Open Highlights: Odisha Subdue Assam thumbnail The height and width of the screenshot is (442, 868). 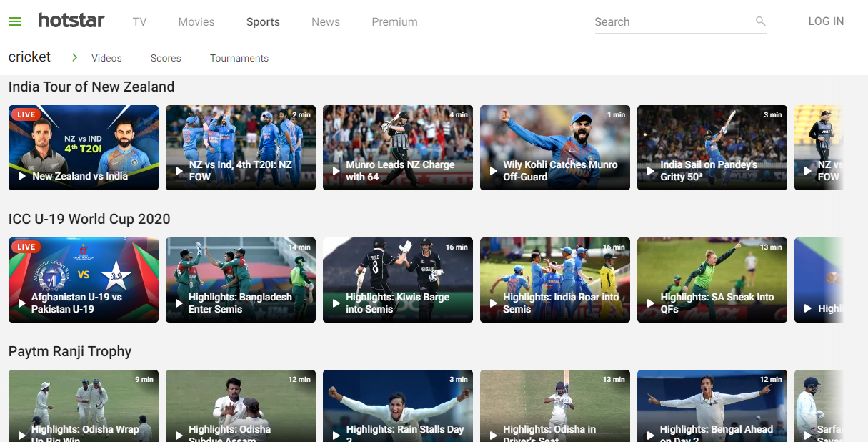pyautogui.click(x=241, y=406)
